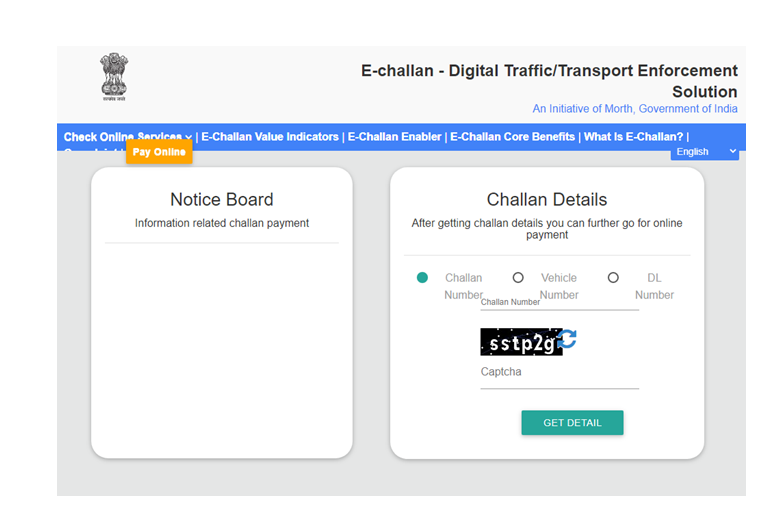Select Pay Online from the dropdown
This screenshot has height=527, width=782.
[x=159, y=153]
